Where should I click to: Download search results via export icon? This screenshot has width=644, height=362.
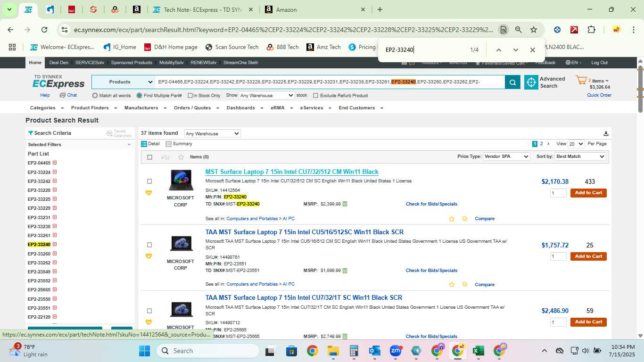click(x=606, y=133)
